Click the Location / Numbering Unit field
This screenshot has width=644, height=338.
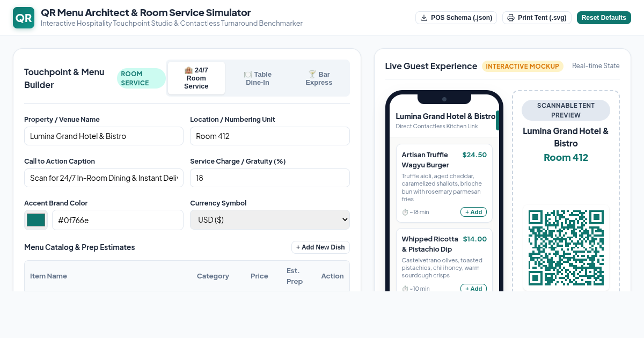pos(270,136)
